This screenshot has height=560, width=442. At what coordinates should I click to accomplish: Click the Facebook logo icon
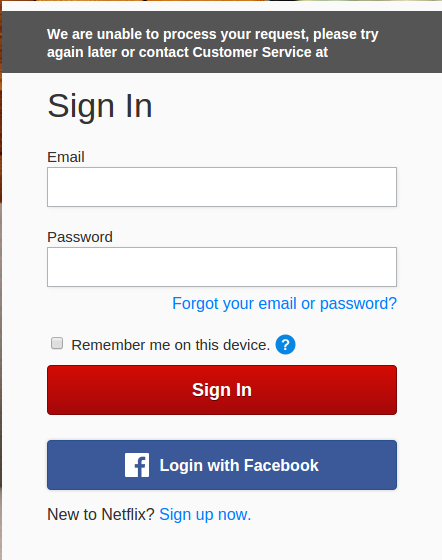coord(137,465)
